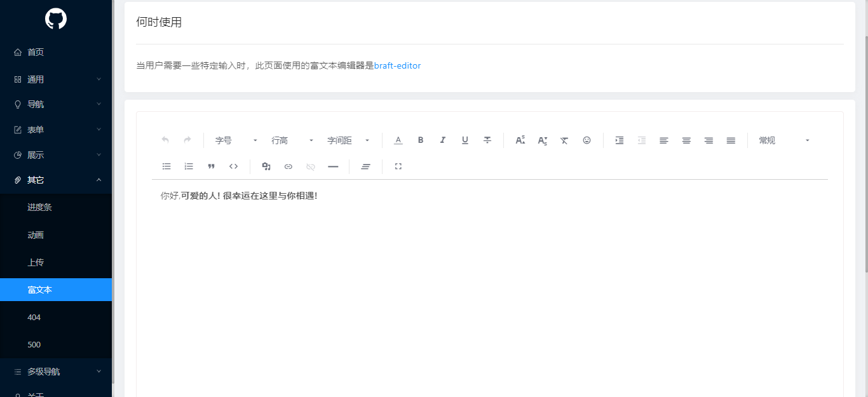868x397 pixels.
Task: Justify text alignment
Action: [x=731, y=140]
